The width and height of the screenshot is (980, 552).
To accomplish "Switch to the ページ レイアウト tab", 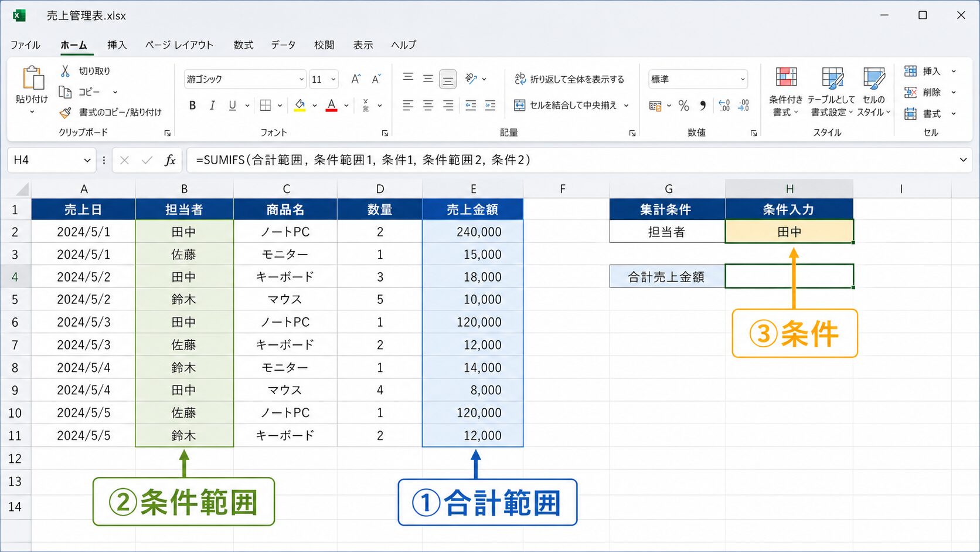I will coord(179,45).
